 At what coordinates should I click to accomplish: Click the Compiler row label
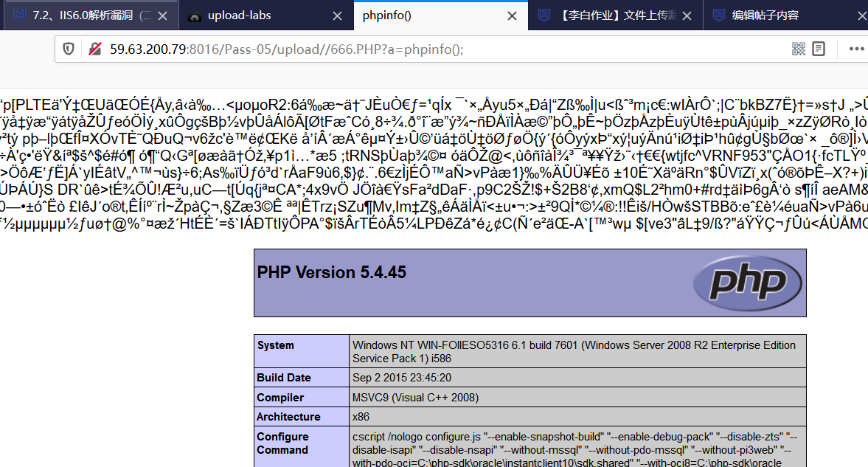[280, 397]
